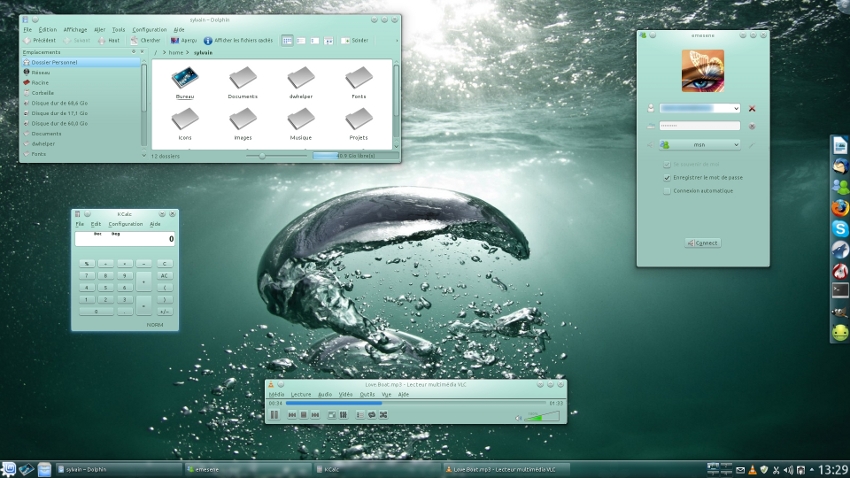The image size is (850, 478).
Task: Click the KCalc percent key
Action: point(86,263)
